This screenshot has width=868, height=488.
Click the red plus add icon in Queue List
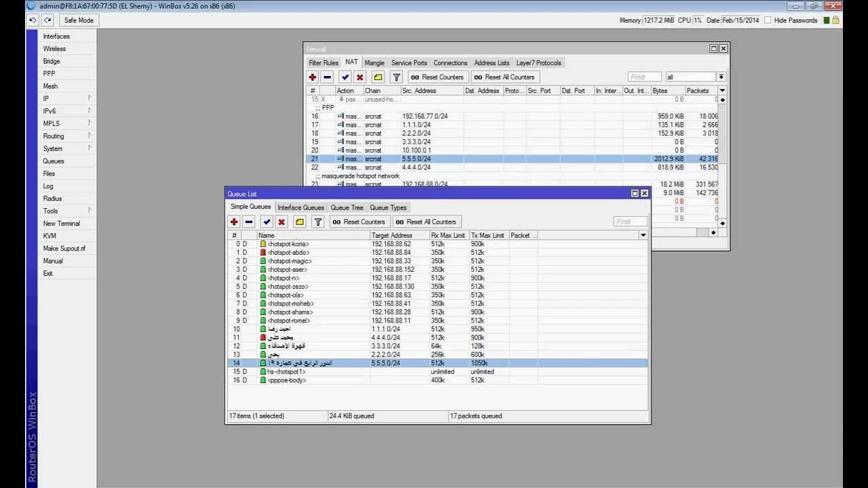(x=234, y=222)
